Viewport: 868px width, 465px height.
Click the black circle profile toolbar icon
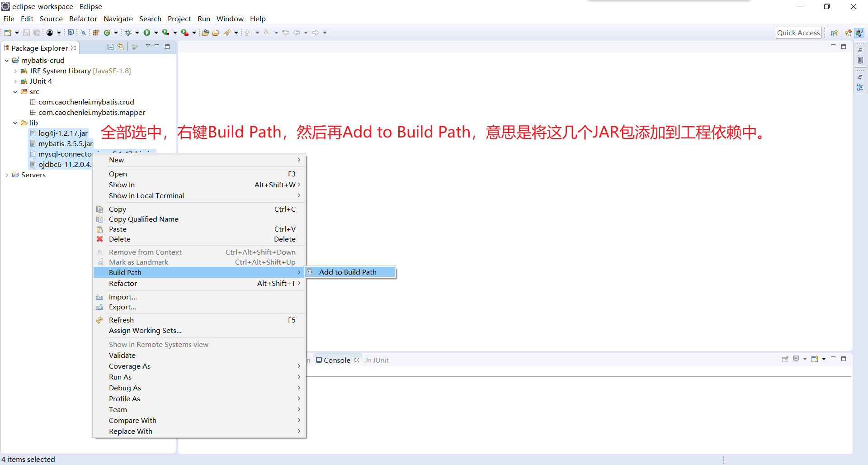pyautogui.click(x=50, y=33)
